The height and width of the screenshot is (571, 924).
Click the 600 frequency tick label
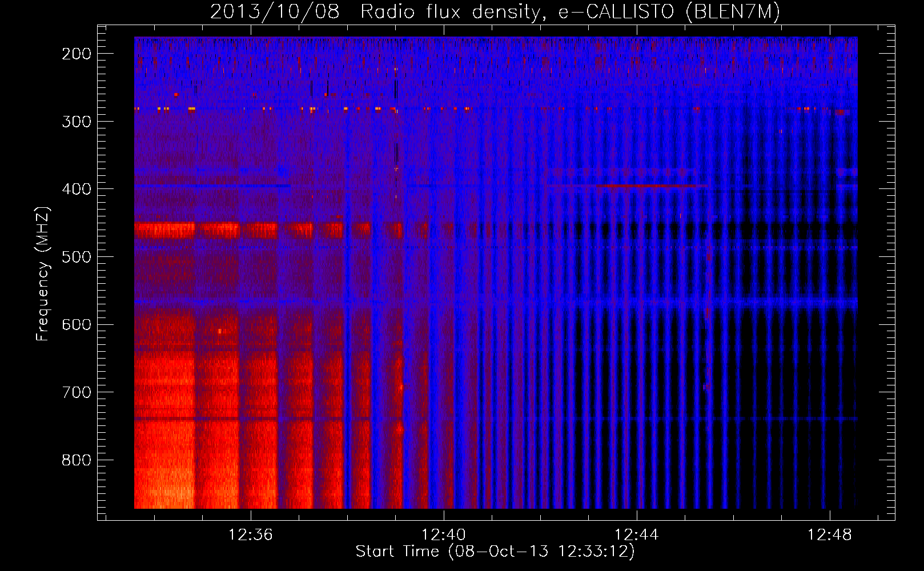pyautogui.click(x=77, y=325)
